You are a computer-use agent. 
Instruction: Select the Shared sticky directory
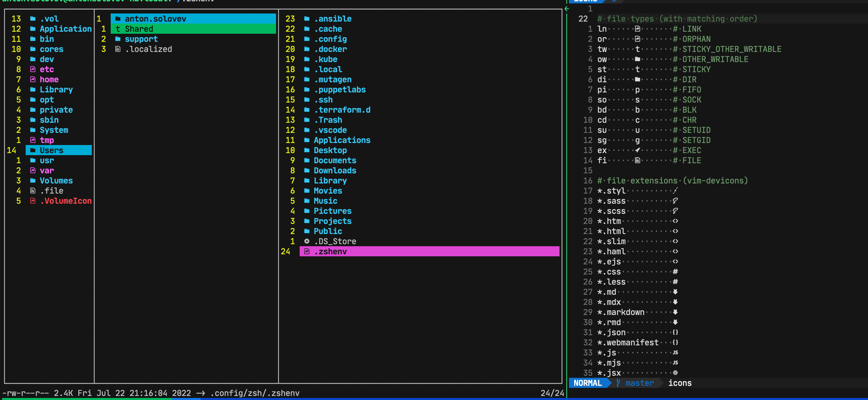point(139,29)
